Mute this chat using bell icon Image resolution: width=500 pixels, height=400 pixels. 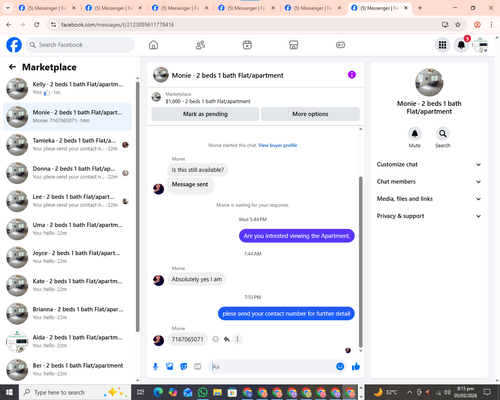(414, 134)
